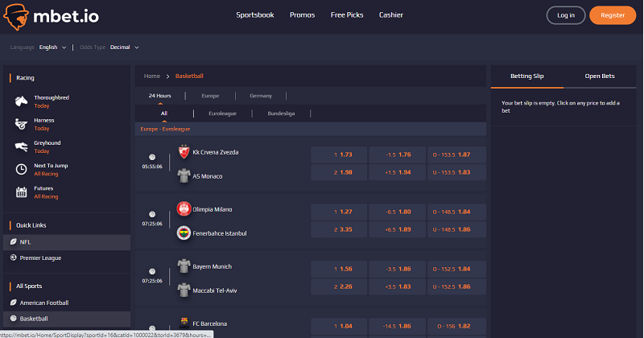Switch to the Betting Slip tab
Screen dimensions: 644x338
[x=527, y=76]
